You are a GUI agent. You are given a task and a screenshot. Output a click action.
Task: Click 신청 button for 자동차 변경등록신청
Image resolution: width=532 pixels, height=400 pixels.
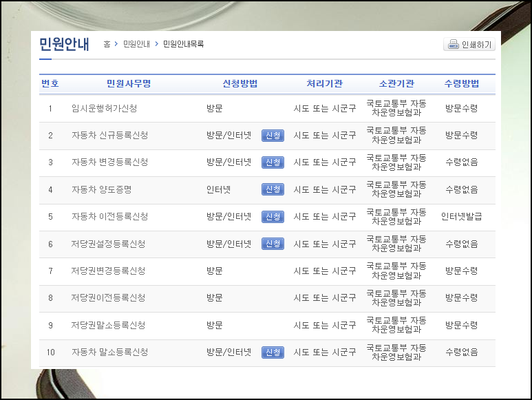[273, 162]
